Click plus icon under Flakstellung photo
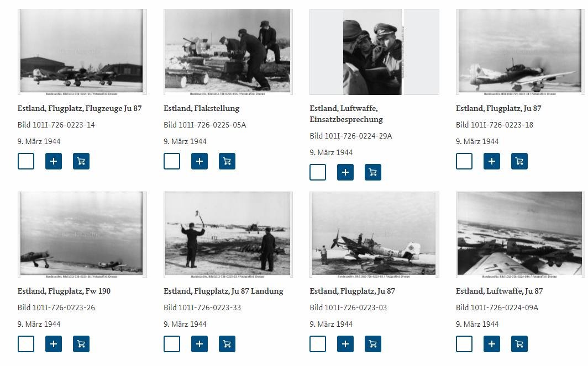588x366 pixels. 200,161
